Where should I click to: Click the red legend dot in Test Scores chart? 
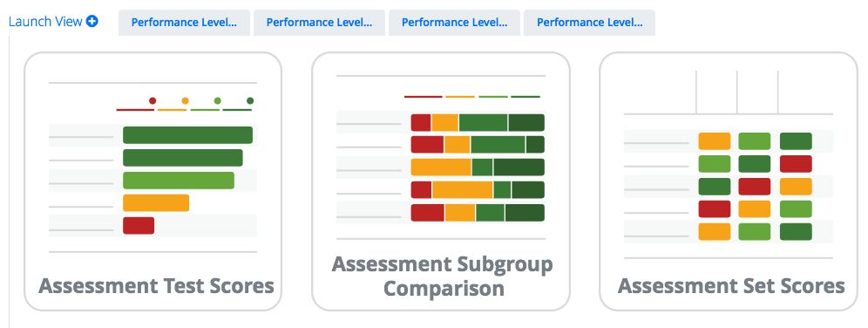(x=153, y=101)
